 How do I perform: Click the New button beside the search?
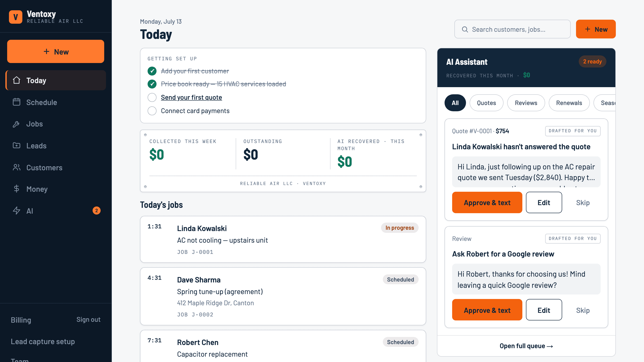point(596,29)
